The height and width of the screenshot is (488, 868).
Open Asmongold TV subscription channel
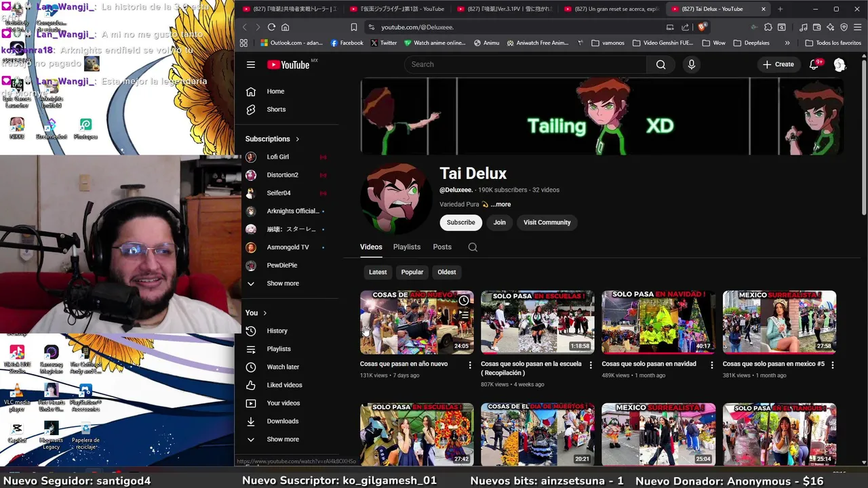(288, 247)
